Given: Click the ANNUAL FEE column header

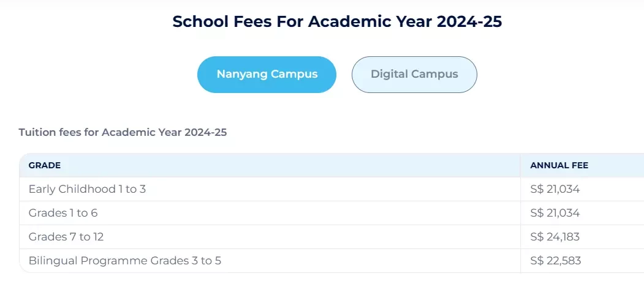Looking at the screenshot, I should (559, 166).
